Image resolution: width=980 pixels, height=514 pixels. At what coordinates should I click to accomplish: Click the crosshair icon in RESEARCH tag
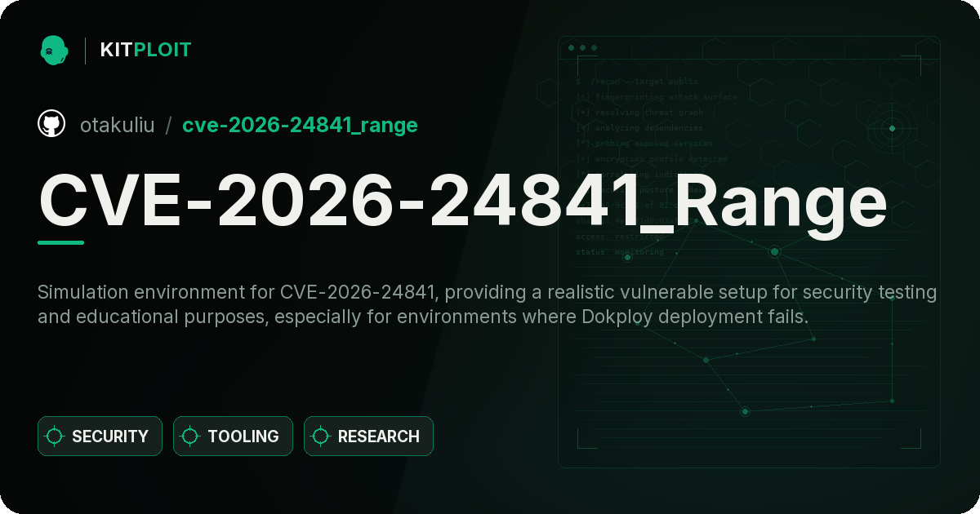321,436
